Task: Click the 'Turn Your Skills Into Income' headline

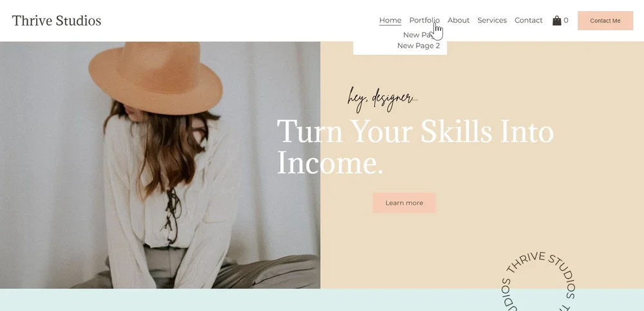Action: point(415,147)
